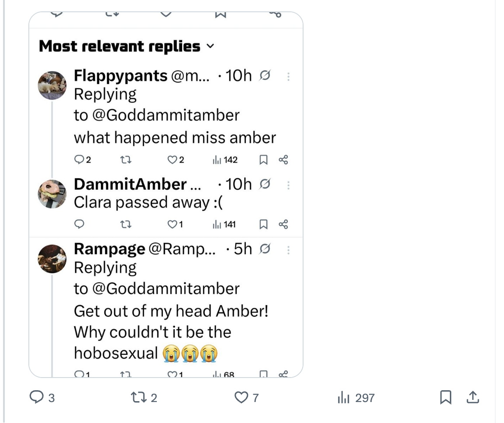
Task: Like Flappypants reply with heart icon
Action: 173,160
